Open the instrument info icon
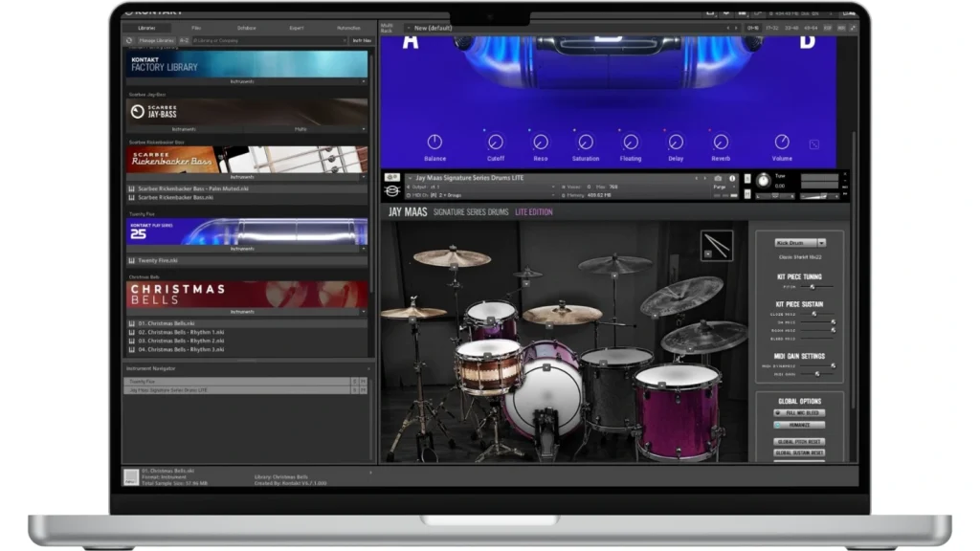 pyautogui.click(x=732, y=178)
